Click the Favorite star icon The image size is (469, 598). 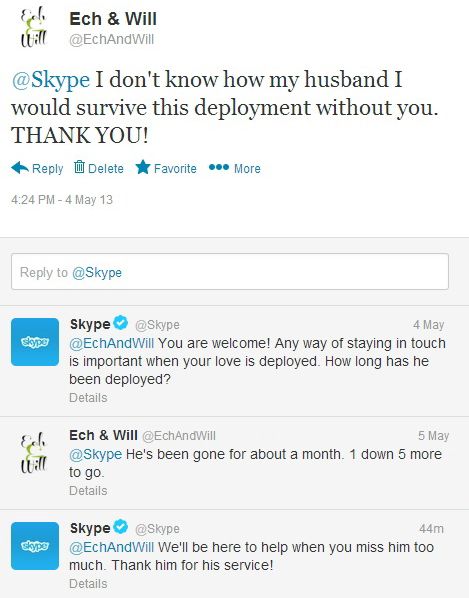143,167
